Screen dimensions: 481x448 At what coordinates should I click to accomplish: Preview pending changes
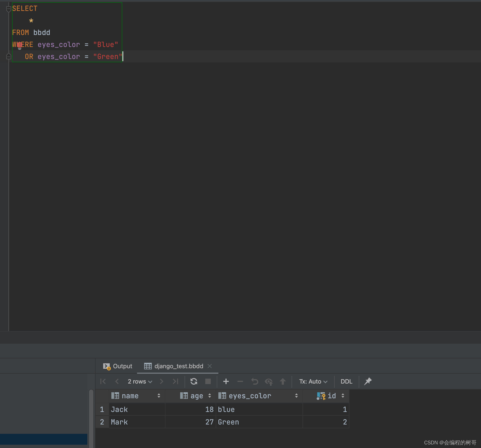pos(269,382)
